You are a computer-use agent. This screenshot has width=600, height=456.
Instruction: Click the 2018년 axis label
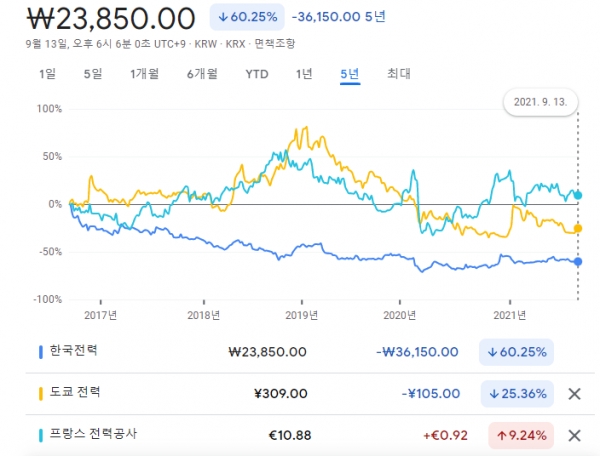point(203,315)
